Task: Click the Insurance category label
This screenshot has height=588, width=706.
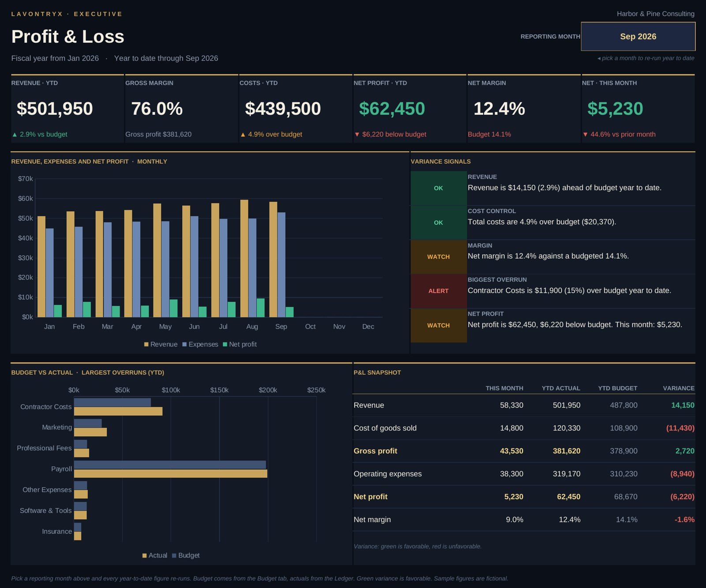Action: [57, 531]
